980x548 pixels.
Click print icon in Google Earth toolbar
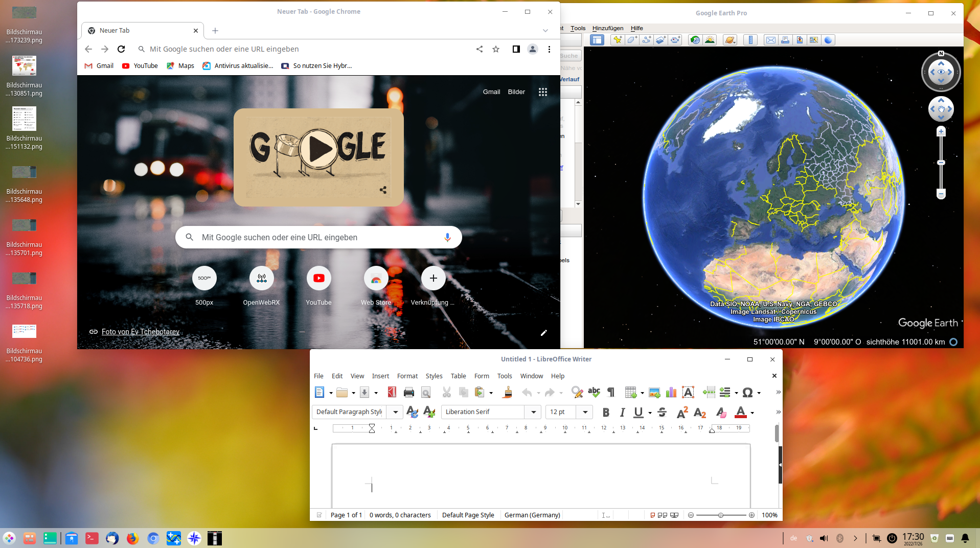pyautogui.click(x=785, y=40)
